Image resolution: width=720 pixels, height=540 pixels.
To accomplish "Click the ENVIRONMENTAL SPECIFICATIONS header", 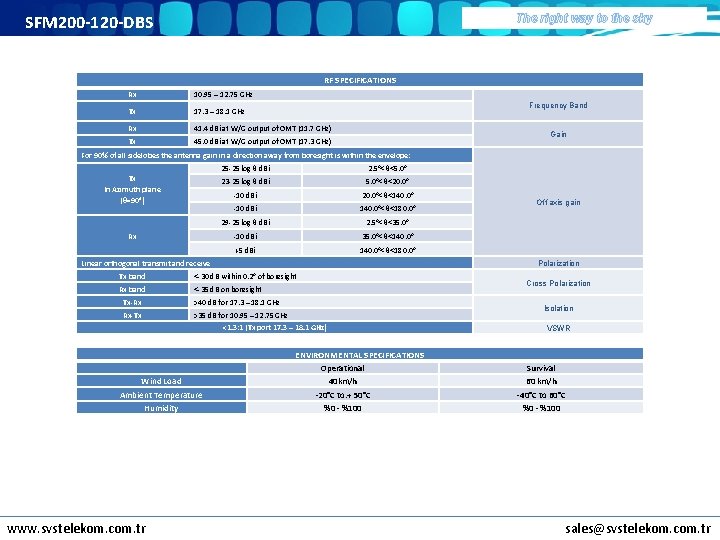I will pos(360,355).
